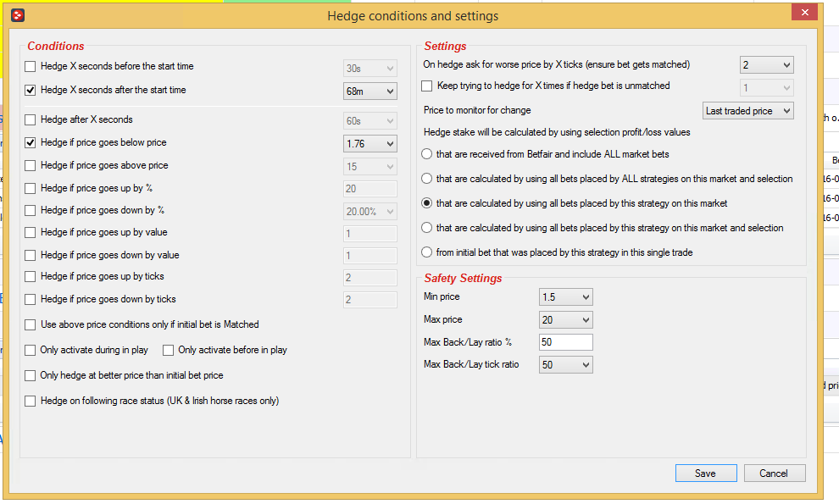Enable Keep trying to hedge for X times
The image size is (839, 504).
tap(427, 86)
